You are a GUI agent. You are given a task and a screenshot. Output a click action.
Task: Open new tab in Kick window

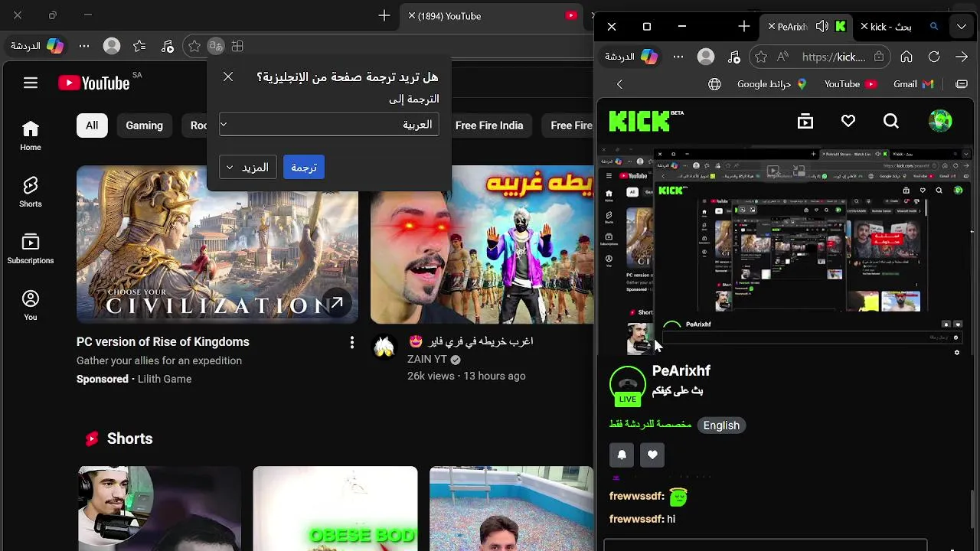click(x=744, y=27)
